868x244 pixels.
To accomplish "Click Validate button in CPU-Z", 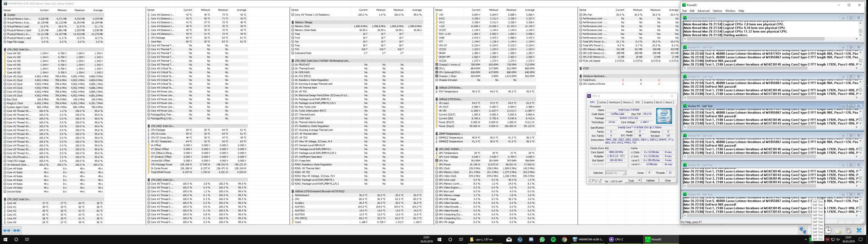I will pyautogui.click(x=651, y=180).
